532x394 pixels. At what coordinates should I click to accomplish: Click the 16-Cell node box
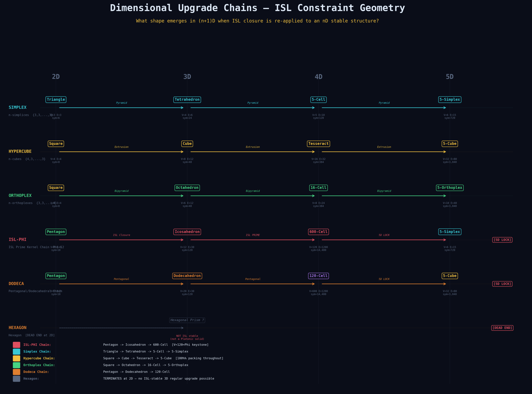click(x=319, y=188)
